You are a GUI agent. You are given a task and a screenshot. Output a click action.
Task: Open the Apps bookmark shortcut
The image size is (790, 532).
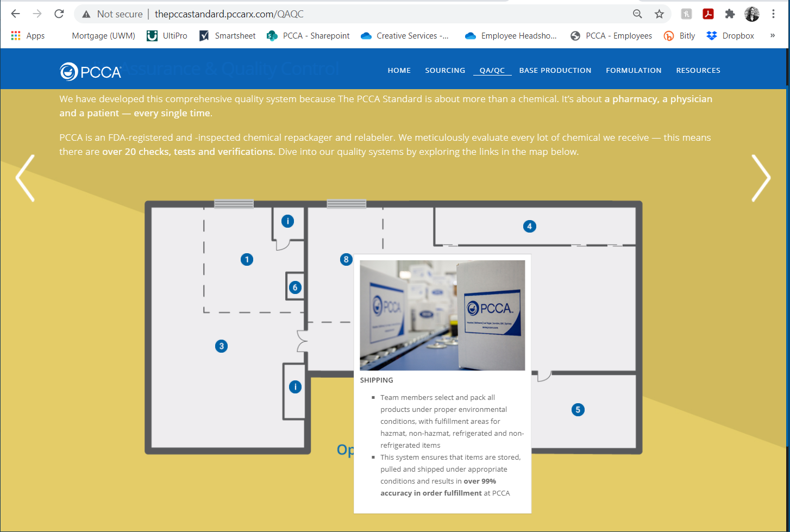[28, 36]
